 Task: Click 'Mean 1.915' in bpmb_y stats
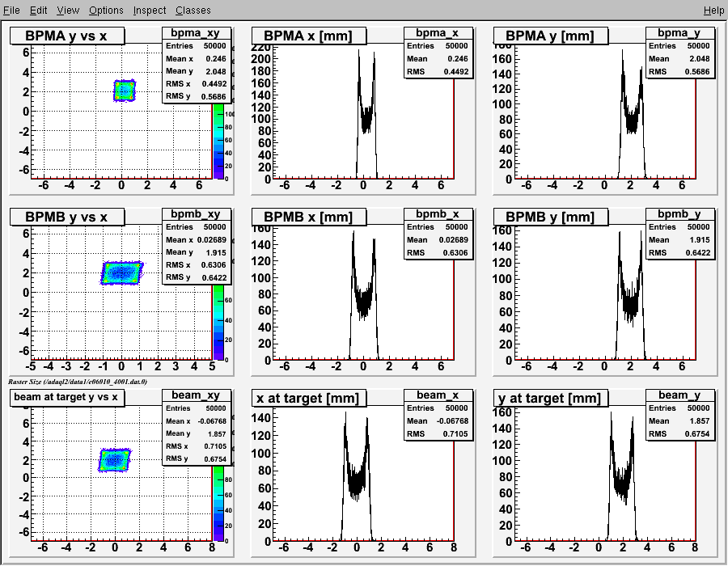click(679, 240)
